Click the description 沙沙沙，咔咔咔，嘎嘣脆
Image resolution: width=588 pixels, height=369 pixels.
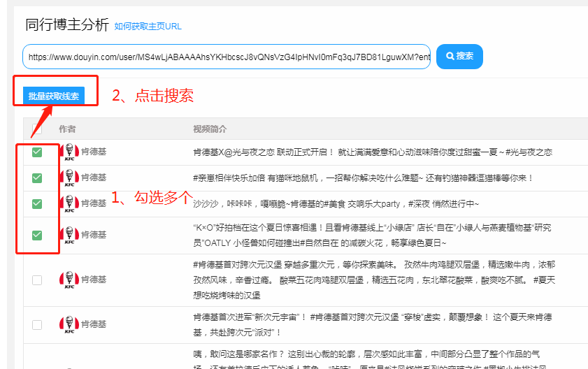click(x=336, y=204)
